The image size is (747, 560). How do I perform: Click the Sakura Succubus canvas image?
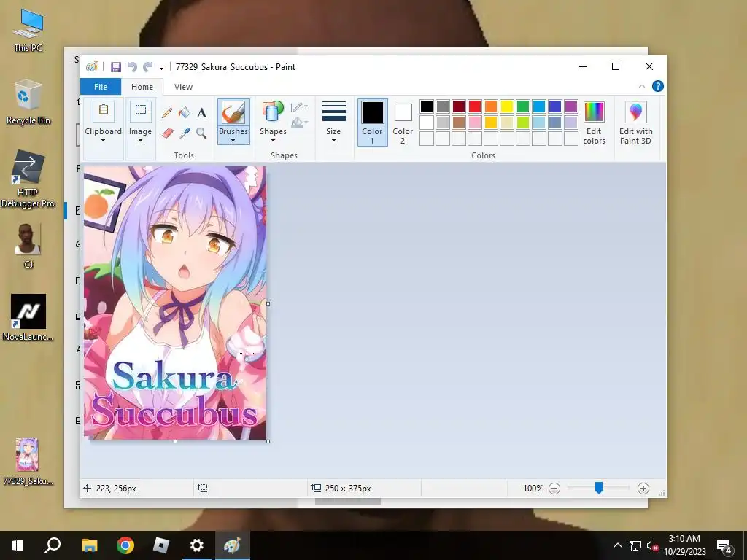(x=175, y=303)
